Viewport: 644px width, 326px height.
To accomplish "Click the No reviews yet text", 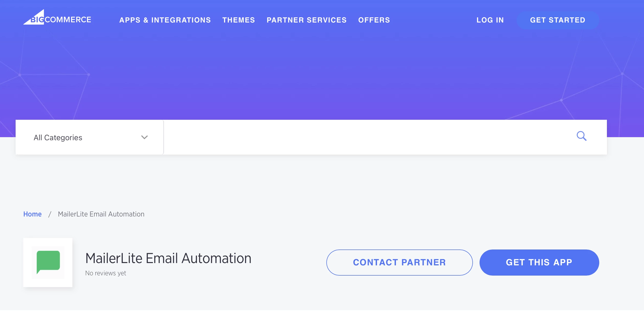I will (x=106, y=273).
